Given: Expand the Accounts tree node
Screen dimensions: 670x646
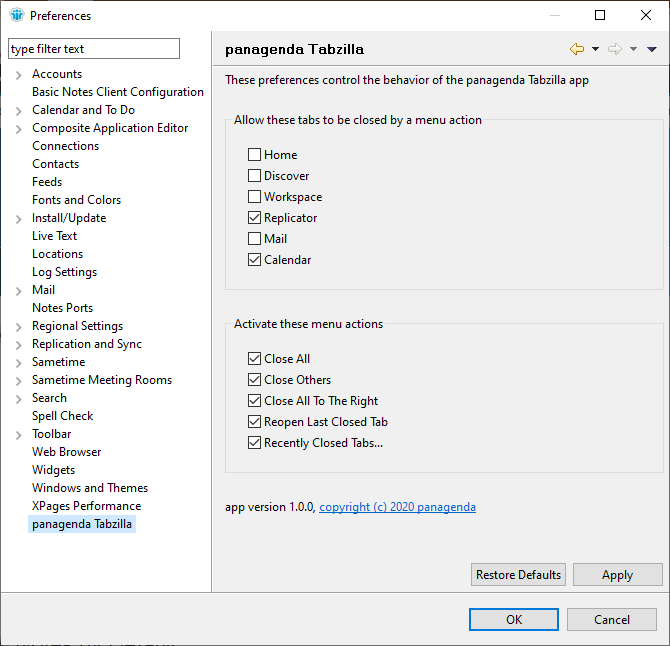Looking at the screenshot, I should pos(19,75).
